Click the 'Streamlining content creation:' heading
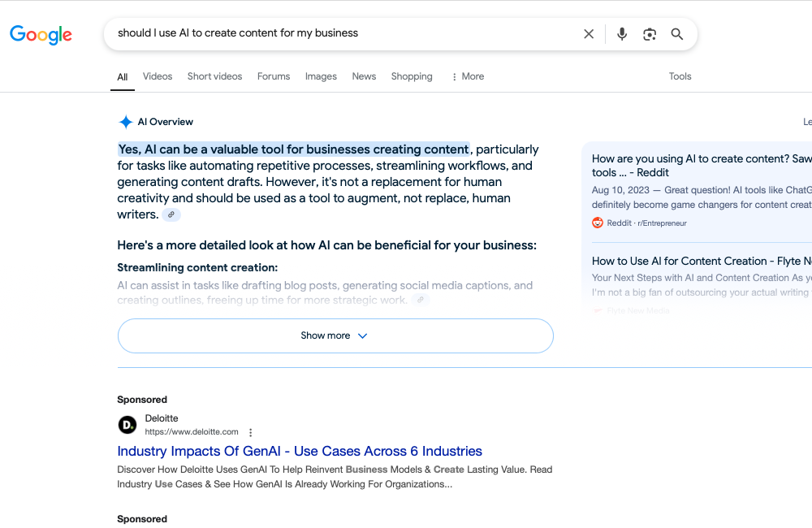The height and width of the screenshot is (528, 812). point(197,268)
